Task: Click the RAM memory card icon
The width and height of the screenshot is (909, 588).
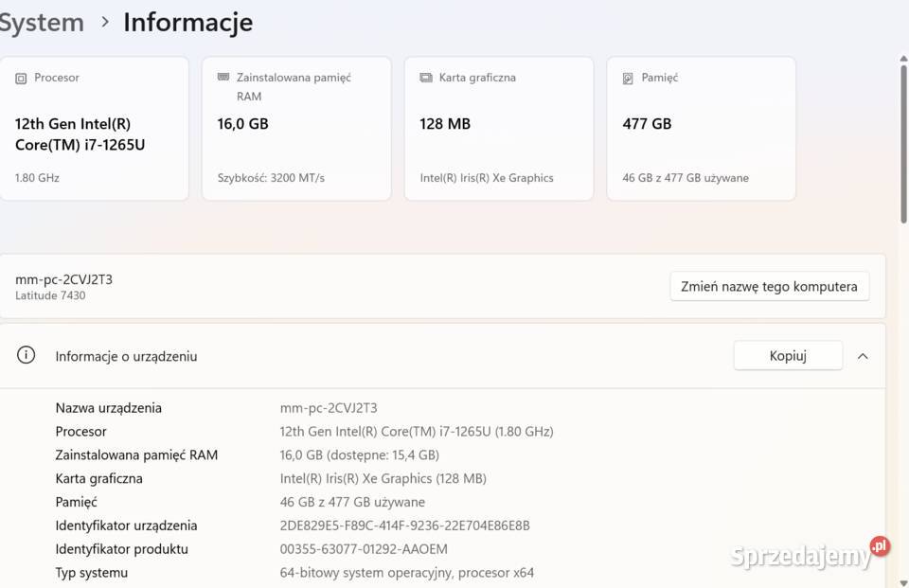Action: coord(223,77)
